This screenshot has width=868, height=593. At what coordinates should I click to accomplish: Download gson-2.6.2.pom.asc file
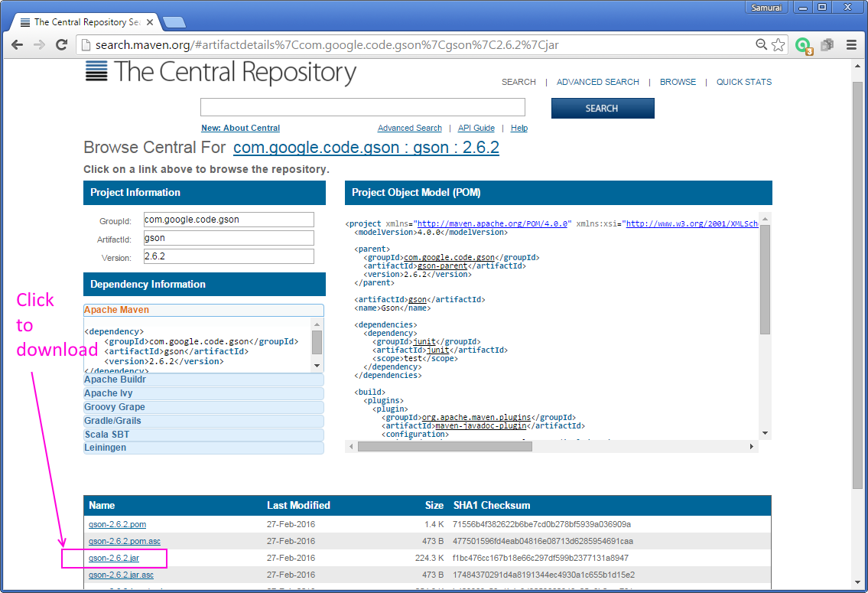point(125,541)
